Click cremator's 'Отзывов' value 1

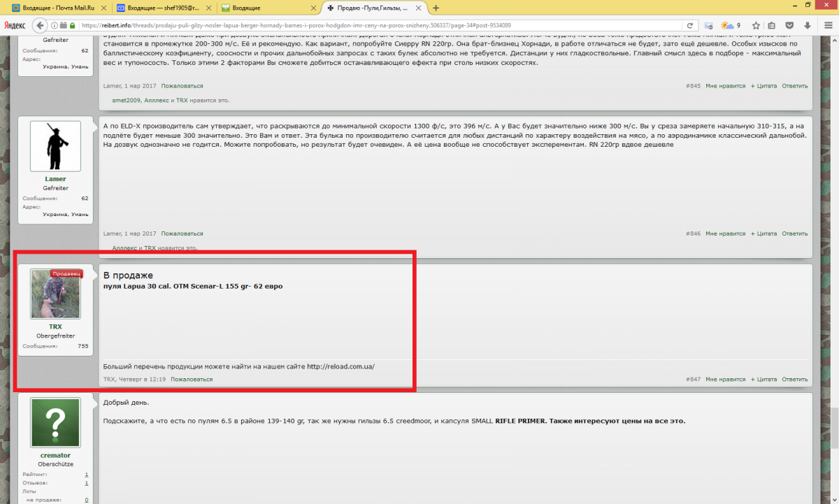point(87,483)
